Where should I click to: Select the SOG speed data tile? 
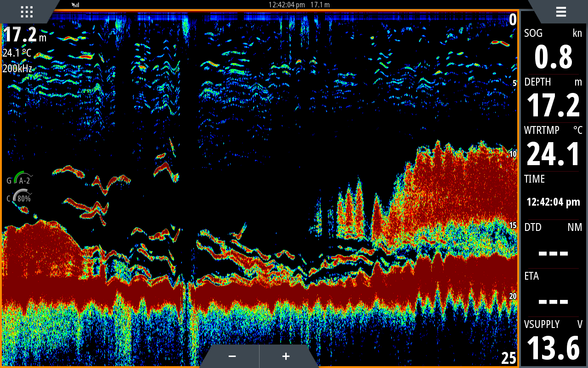[553, 50]
